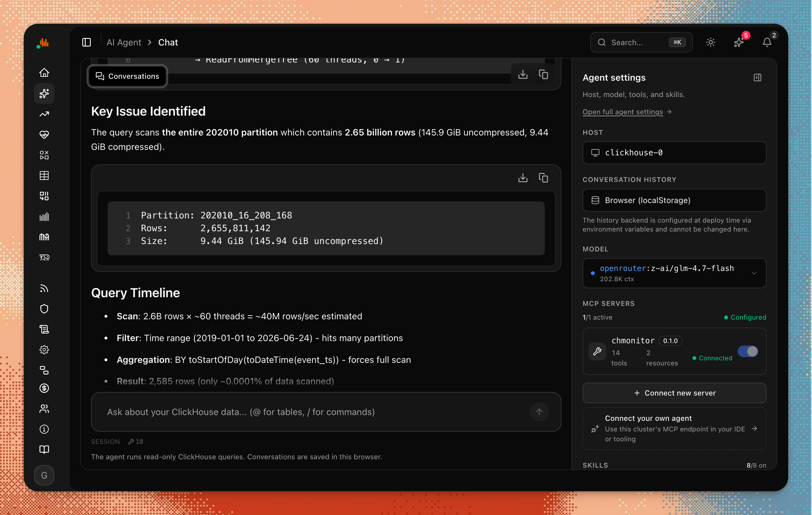Download the partition code block

(523, 178)
